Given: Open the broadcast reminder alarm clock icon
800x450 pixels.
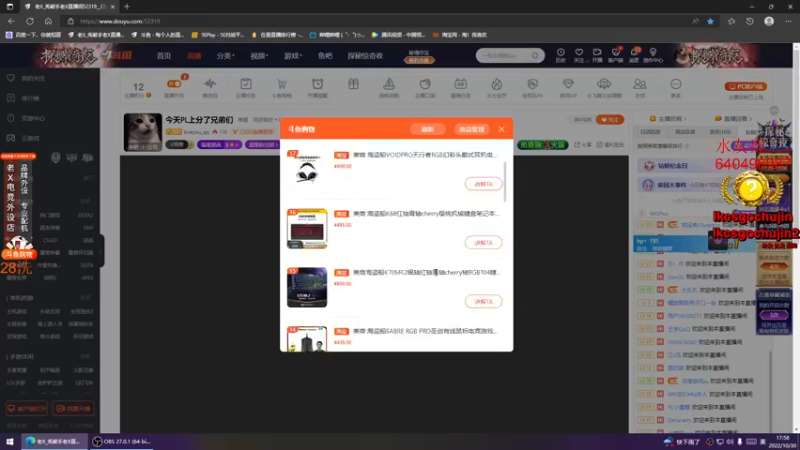Looking at the screenshot, I should point(317,84).
